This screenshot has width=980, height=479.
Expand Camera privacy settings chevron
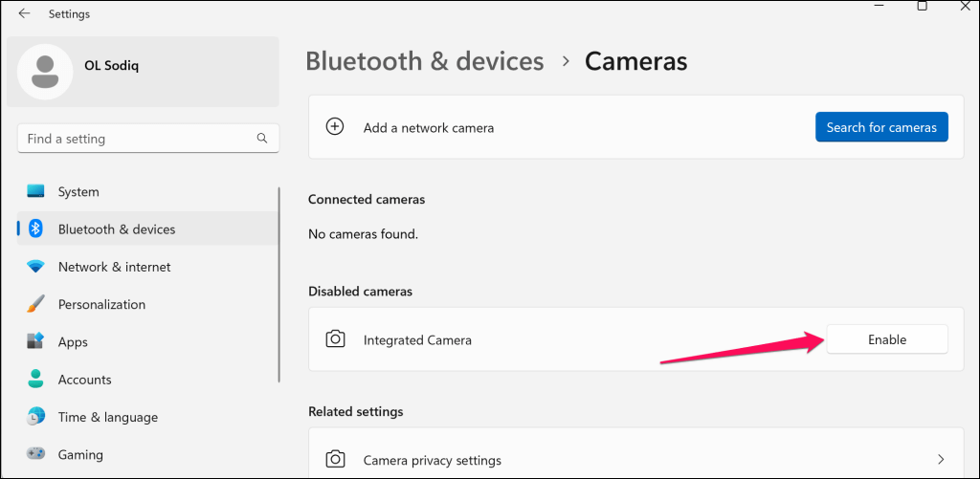(x=941, y=460)
